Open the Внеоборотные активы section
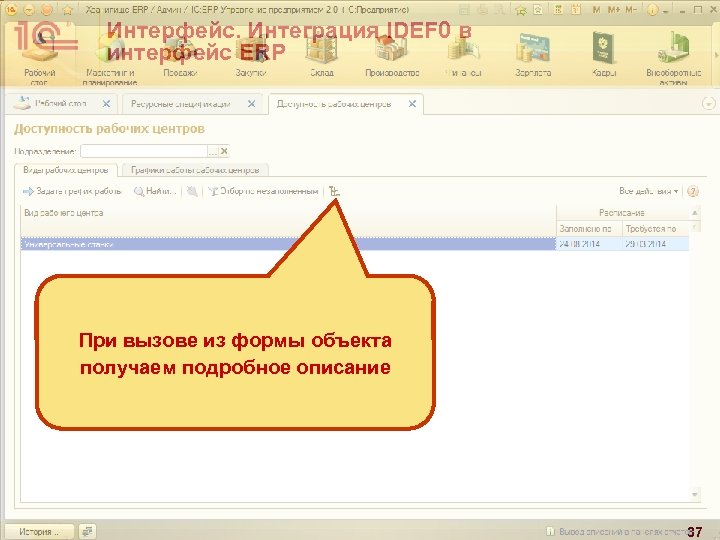The image size is (720, 540). (x=674, y=57)
